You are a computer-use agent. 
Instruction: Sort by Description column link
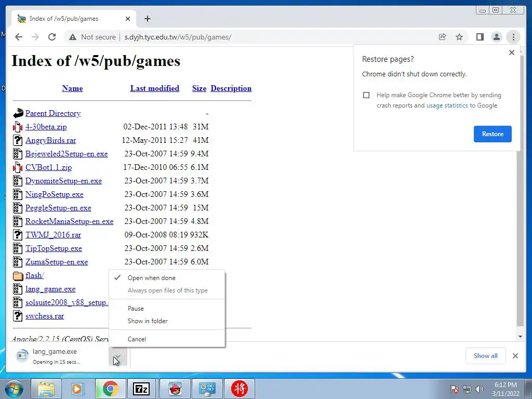tap(231, 88)
